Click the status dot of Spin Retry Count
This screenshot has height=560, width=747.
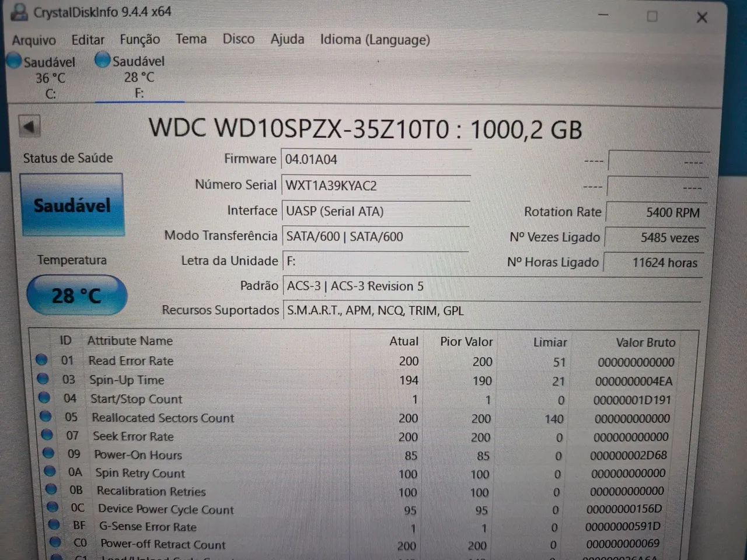(50, 471)
